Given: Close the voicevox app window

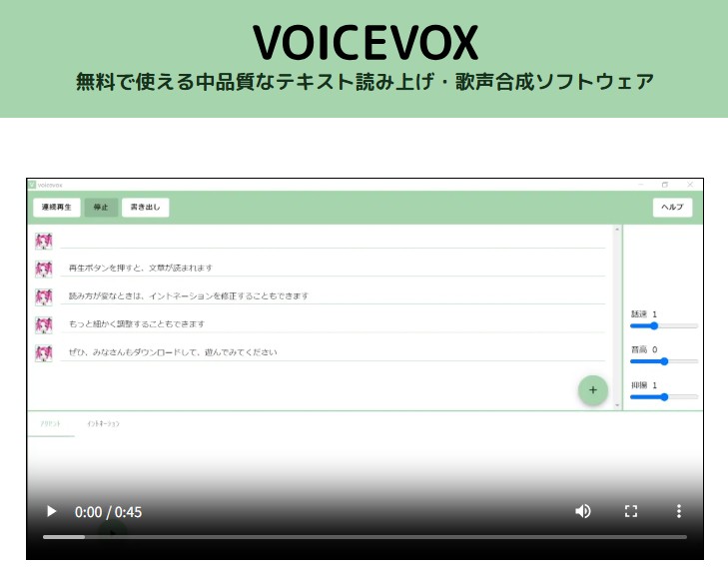Looking at the screenshot, I should pos(690,185).
